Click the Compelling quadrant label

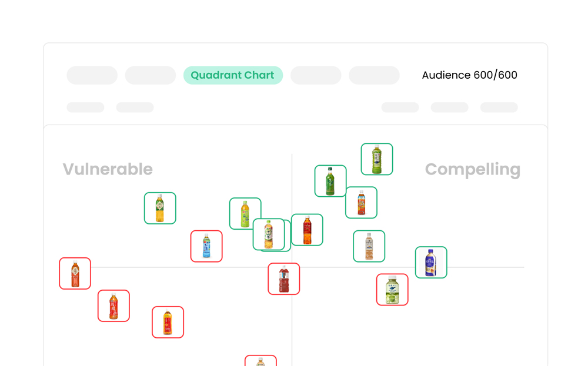(472, 169)
